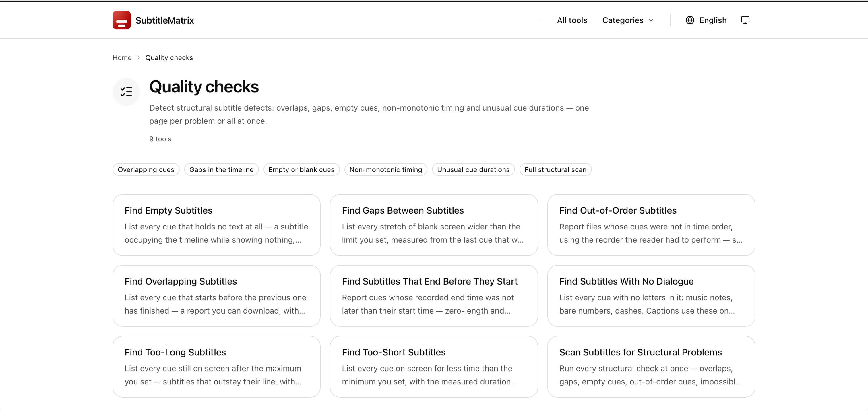The image size is (868, 414).
Task: Select the Empty or blank cues chip
Action: pos(302,170)
